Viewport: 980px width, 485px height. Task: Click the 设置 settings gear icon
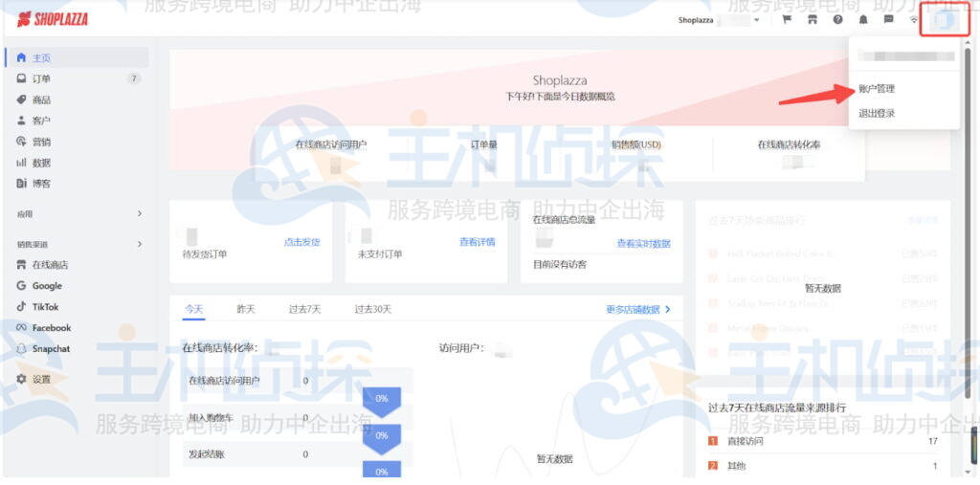coord(21,380)
